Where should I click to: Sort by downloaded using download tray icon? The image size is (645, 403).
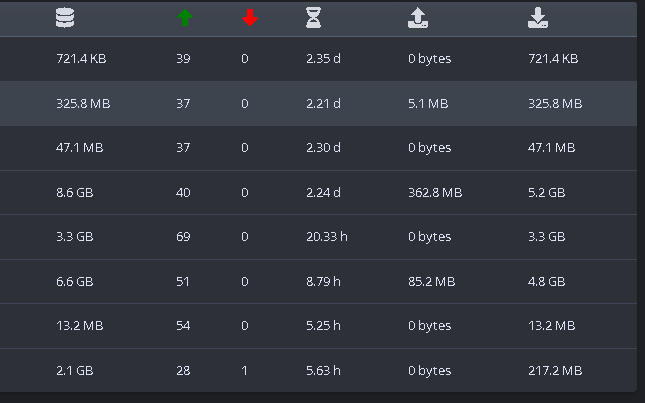(538, 19)
